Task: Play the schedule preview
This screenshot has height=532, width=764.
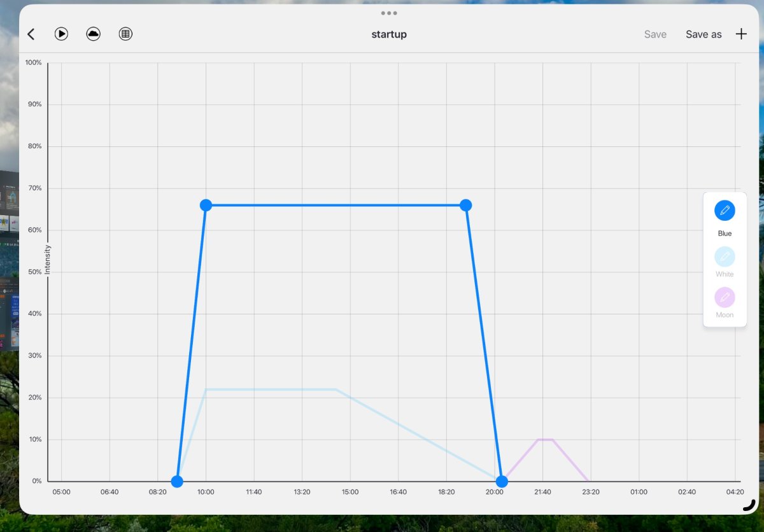Action: (x=61, y=34)
